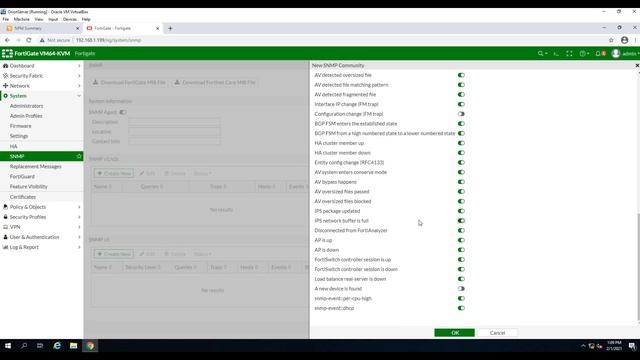Click the Not secure warning icon
Screen dimensions: 640x360
pyautogui.click(x=42, y=40)
